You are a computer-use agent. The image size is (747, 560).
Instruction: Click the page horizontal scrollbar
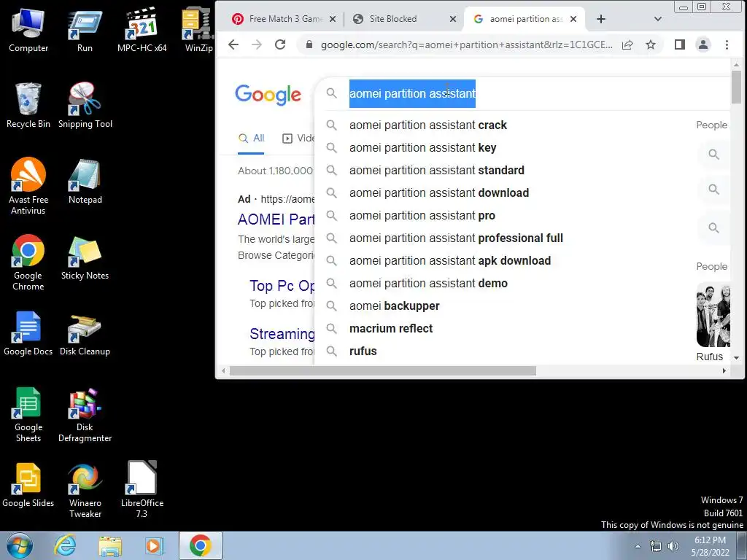coord(382,370)
